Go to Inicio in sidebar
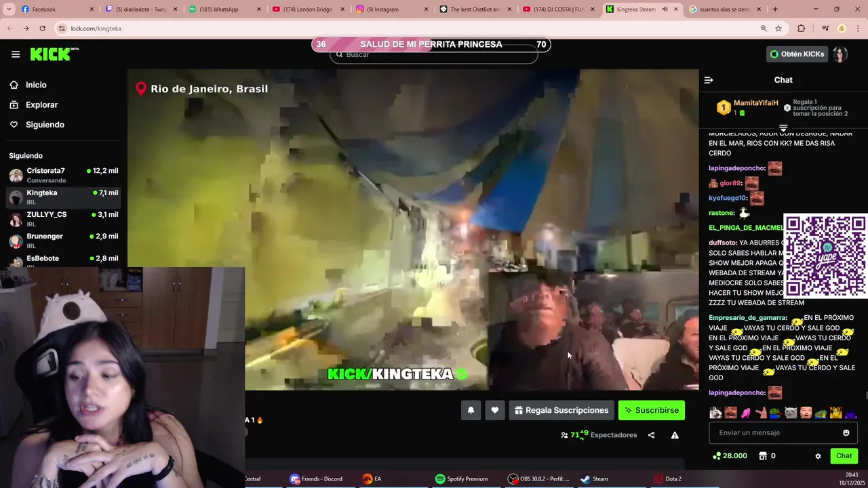The height and width of the screenshot is (488, 868). click(x=36, y=85)
